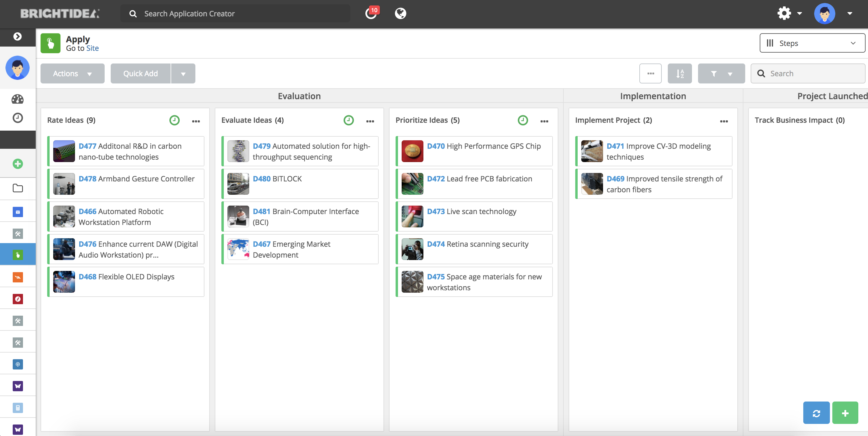Open the Evaluate Ideas three-dot menu
868x436 pixels.
[370, 121]
